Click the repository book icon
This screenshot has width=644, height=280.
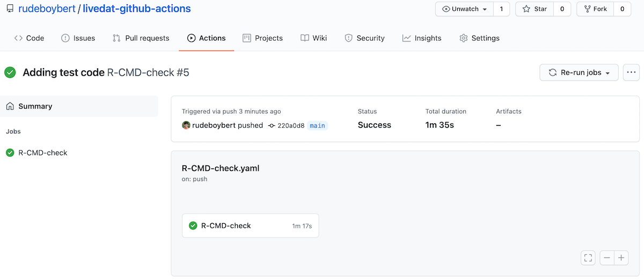click(10, 9)
